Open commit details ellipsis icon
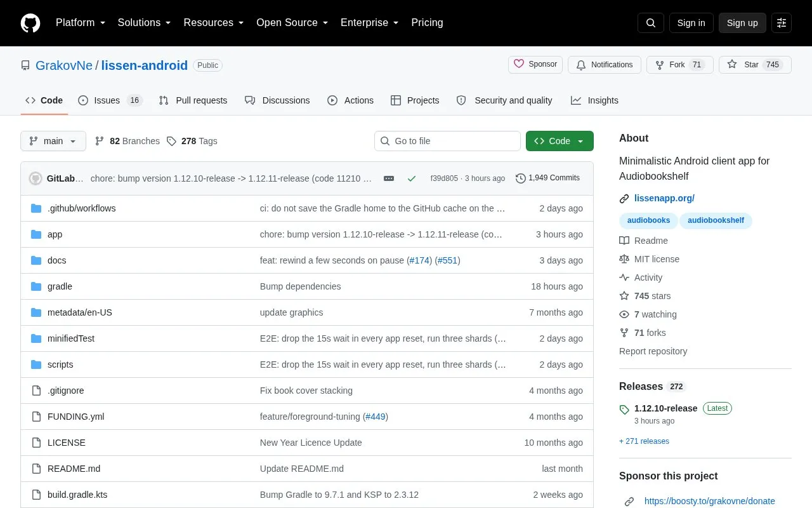The width and height of the screenshot is (812, 508). point(389,178)
